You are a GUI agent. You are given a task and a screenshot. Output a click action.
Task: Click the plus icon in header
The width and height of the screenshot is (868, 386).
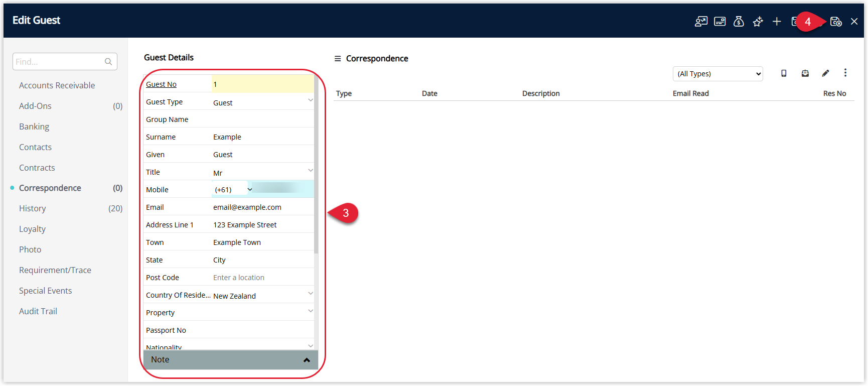777,22
